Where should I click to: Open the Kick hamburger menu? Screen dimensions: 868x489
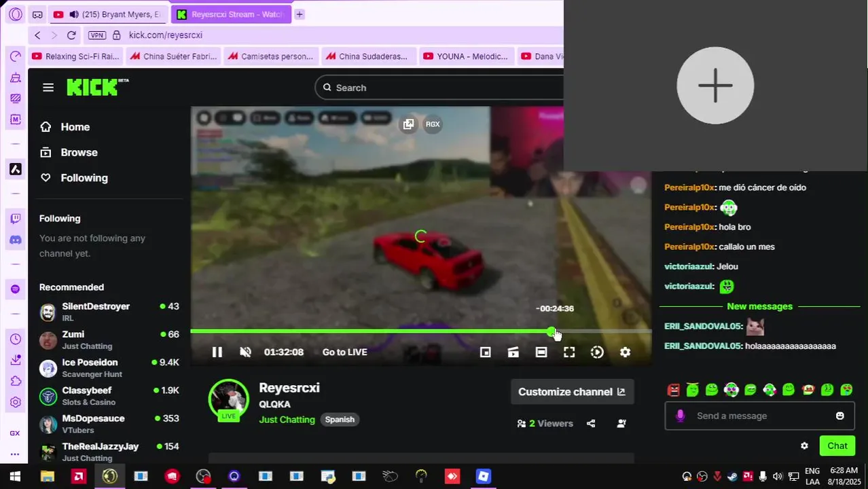click(48, 87)
